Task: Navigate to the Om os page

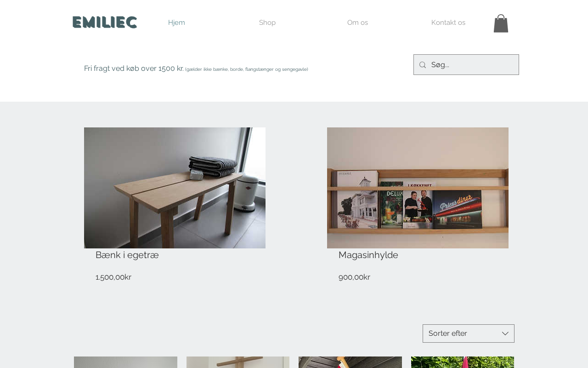Action: tap(357, 23)
